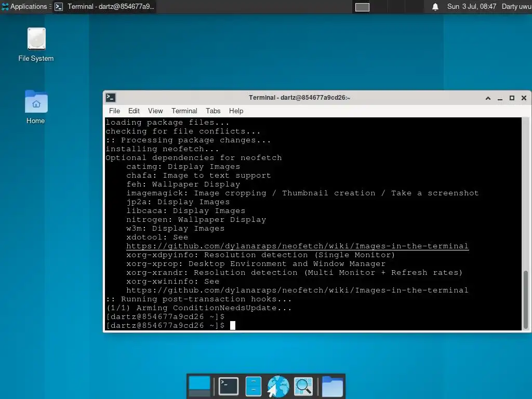
Task: Click the clock showing Sun 3 Jul, 08:47
Action: click(x=471, y=6)
